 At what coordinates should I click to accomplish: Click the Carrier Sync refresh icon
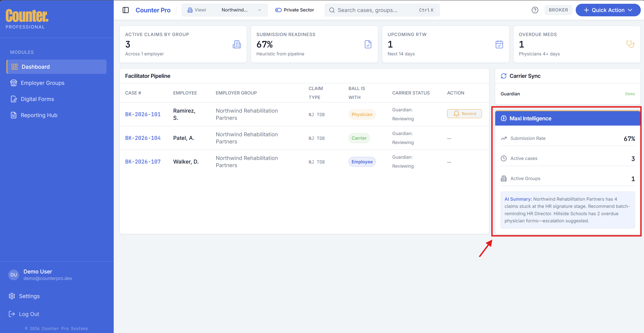504,76
